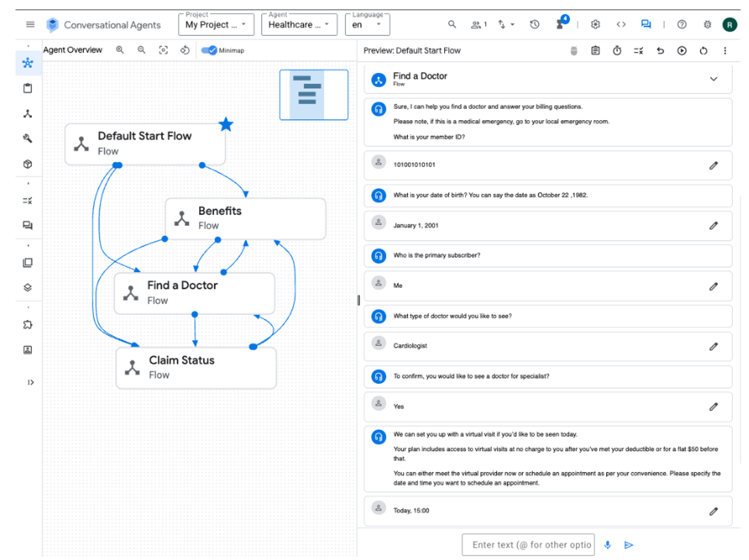This screenshot has height=560, width=749.
Task: Select the Benefits flow node
Action: tap(246, 218)
